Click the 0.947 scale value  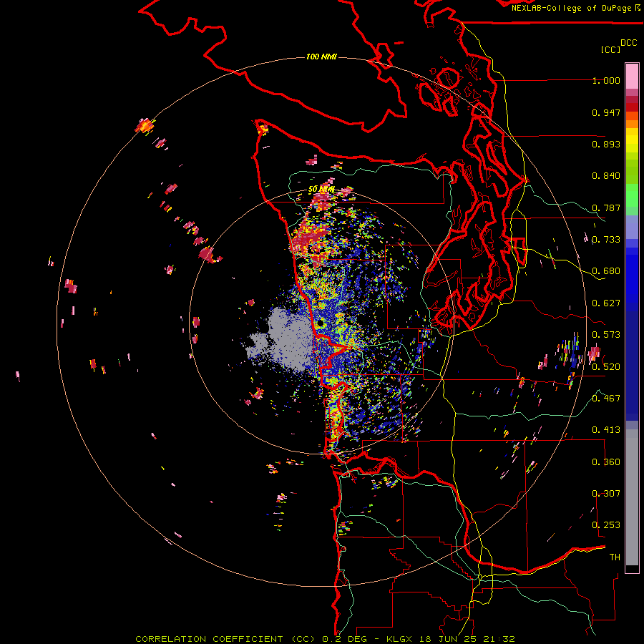point(606,112)
